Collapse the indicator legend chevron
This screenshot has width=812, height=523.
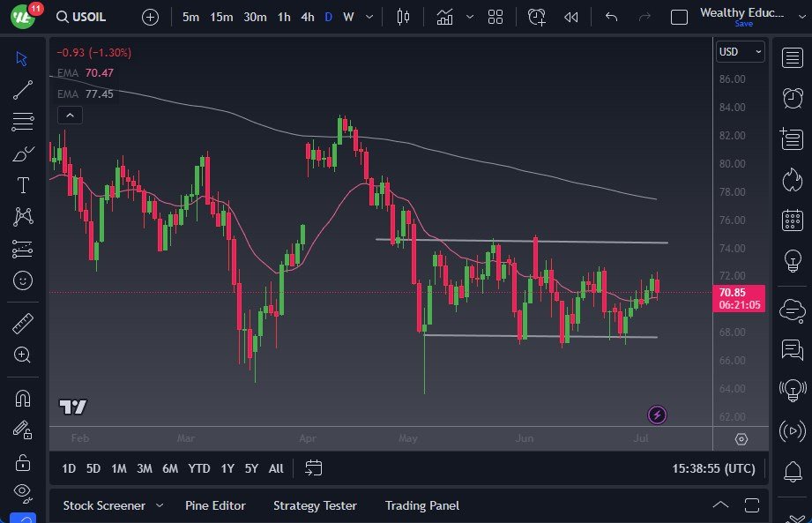(69, 115)
